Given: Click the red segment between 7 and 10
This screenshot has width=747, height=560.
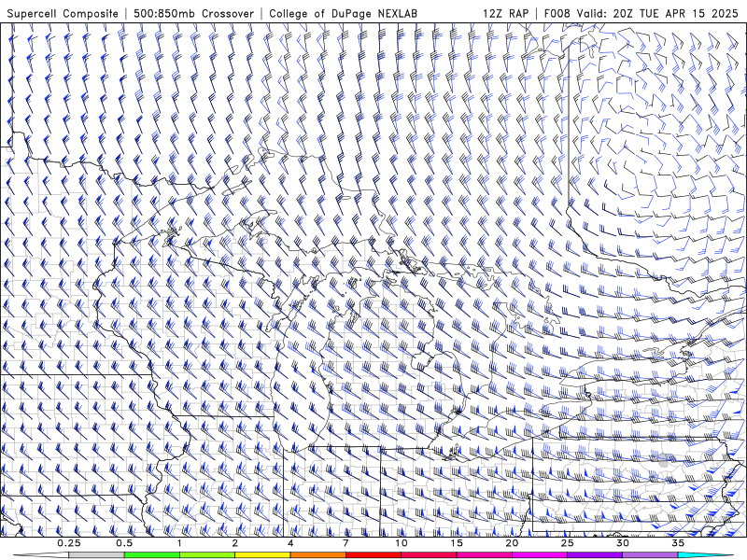Looking at the screenshot, I should tap(373, 555).
